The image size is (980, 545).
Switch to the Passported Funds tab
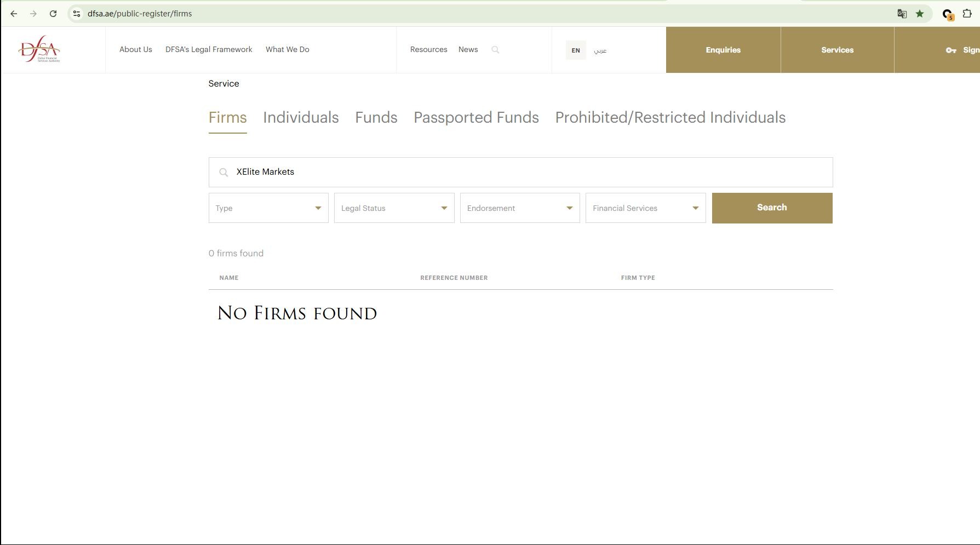point(476,118)
